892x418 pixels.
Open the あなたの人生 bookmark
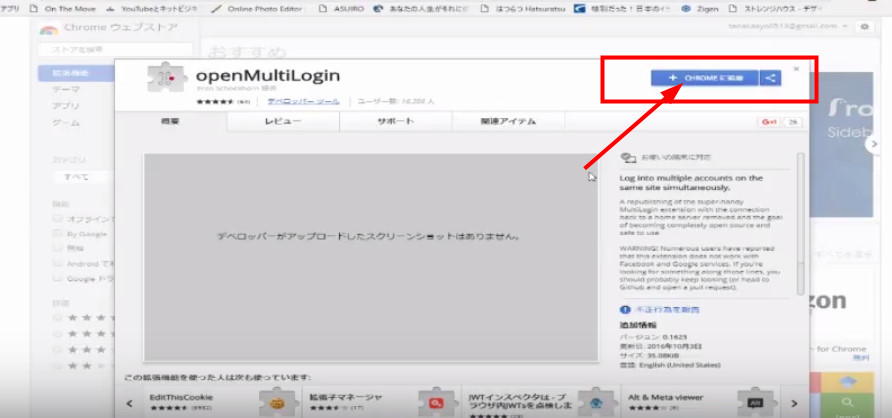point(423,9)
